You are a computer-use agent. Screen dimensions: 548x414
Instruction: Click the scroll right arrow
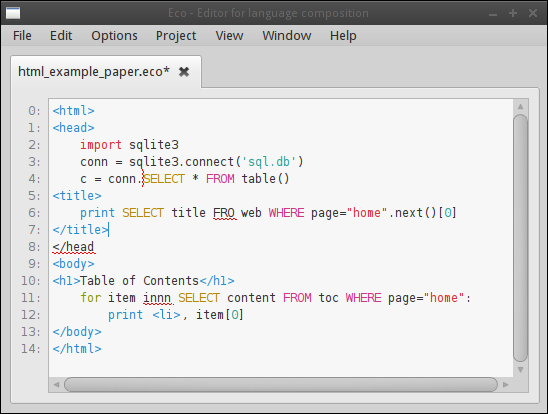[505, 385]
